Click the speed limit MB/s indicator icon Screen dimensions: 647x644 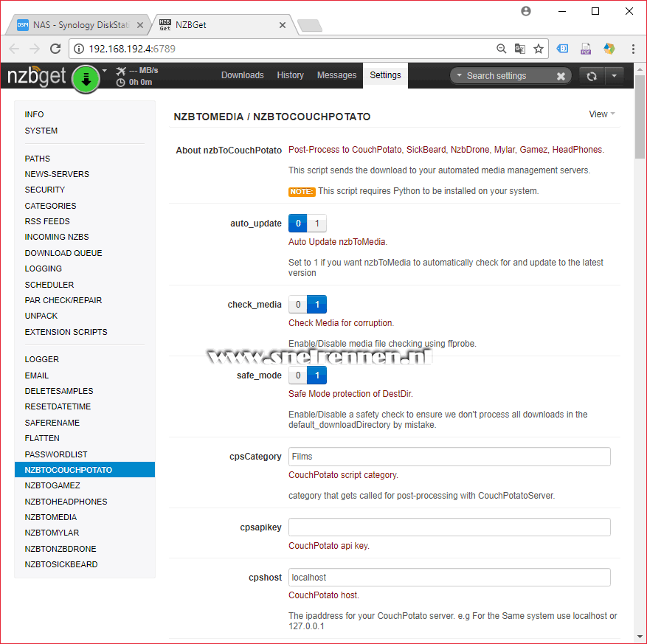click(120, 71)
